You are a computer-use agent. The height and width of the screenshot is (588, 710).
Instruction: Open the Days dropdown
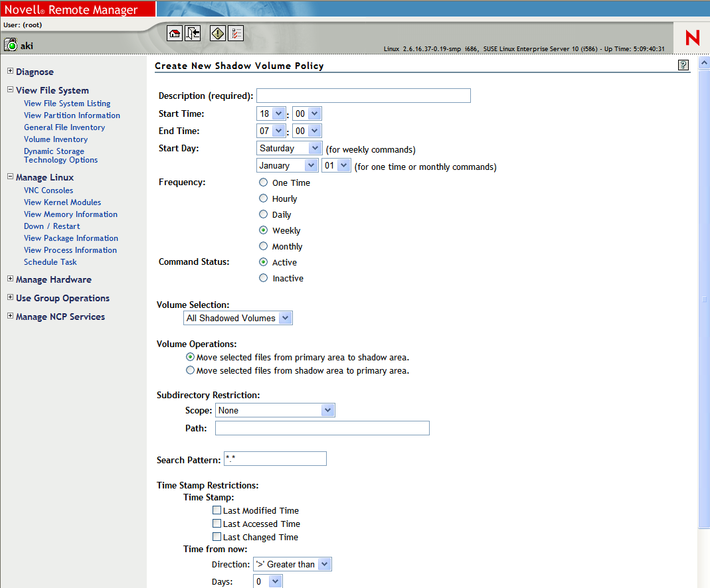[268, 581]
